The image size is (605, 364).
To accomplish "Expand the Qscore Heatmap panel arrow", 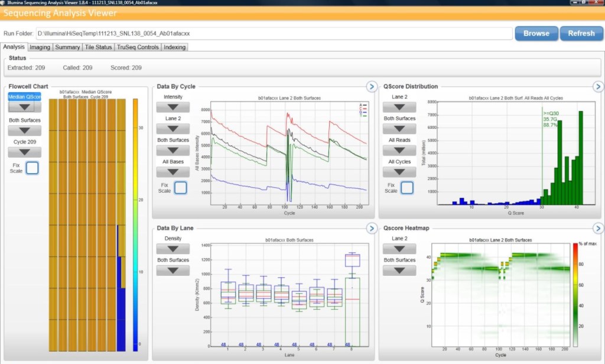I will pos(598,228).
